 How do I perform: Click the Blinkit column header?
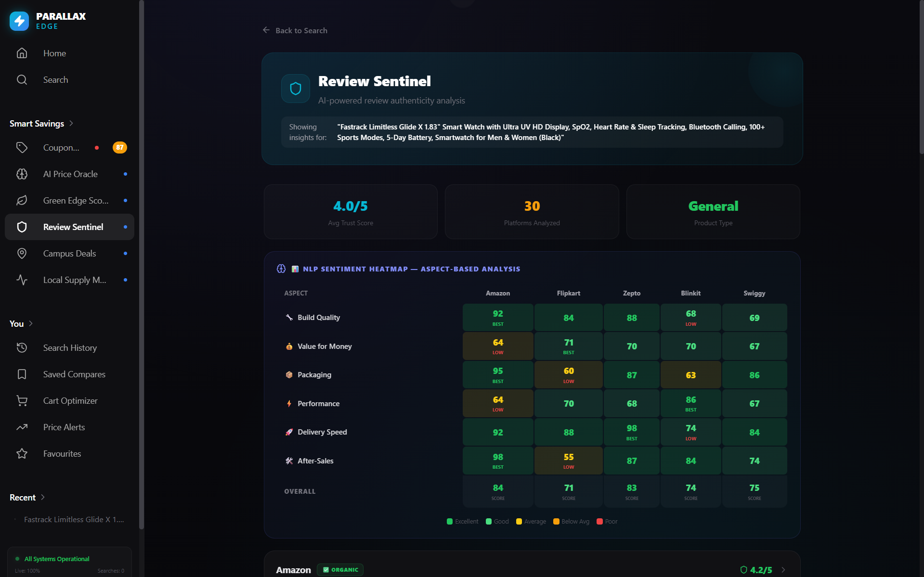point(691,293)
